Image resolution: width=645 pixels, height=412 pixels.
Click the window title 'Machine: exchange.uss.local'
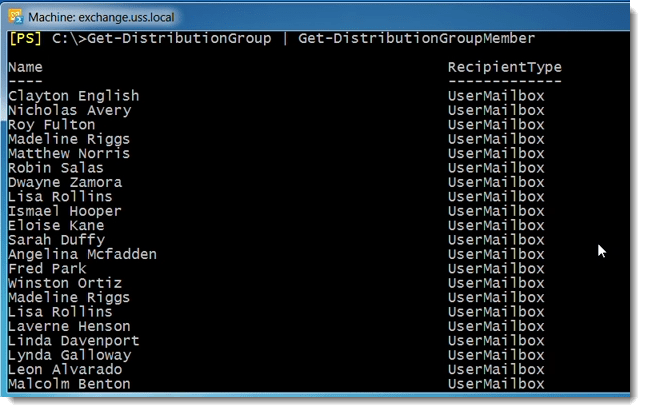101,17
